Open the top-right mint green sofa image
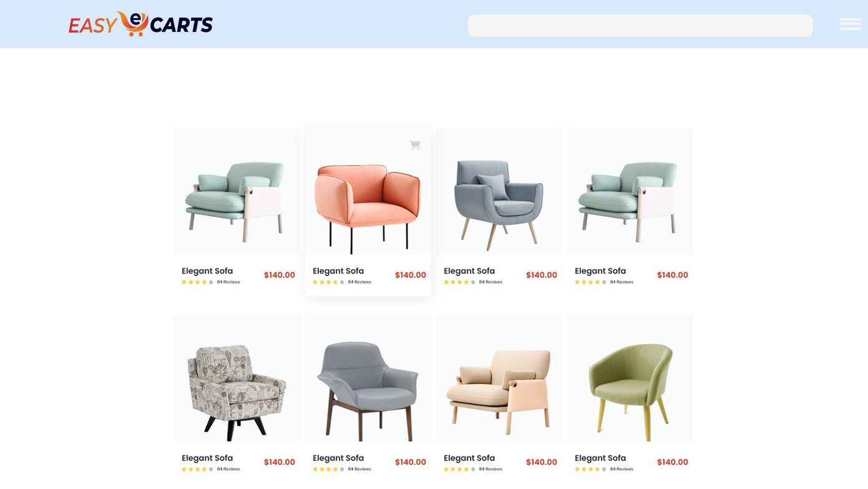The width and height of the screenshot is (868, 489). click(x=630, y=191)
